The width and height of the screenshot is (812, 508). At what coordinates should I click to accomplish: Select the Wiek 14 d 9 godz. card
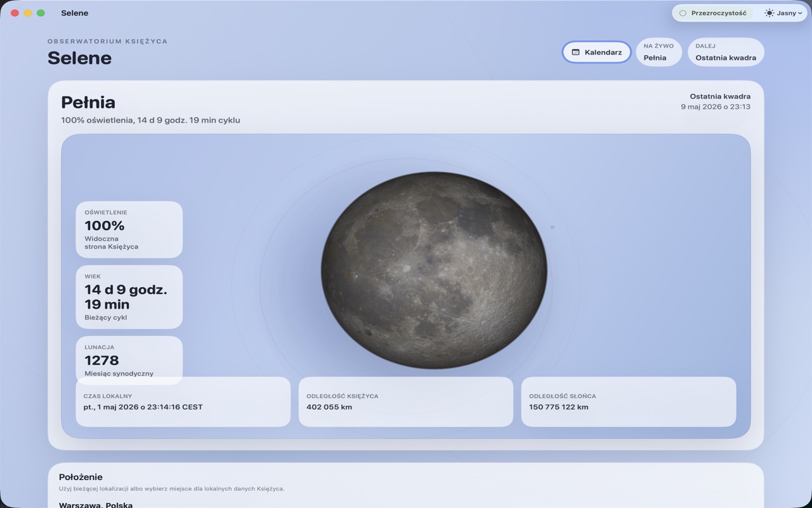129,297
